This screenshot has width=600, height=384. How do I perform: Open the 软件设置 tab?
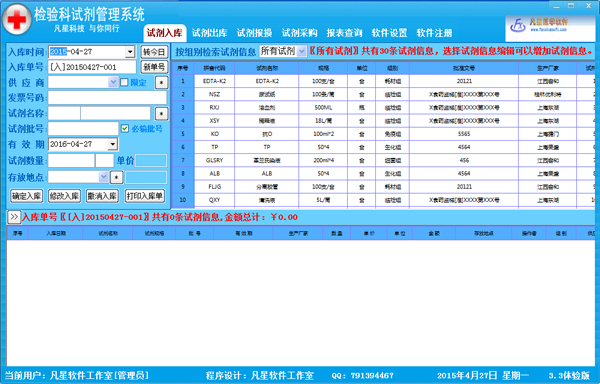(x=389, y=33)
